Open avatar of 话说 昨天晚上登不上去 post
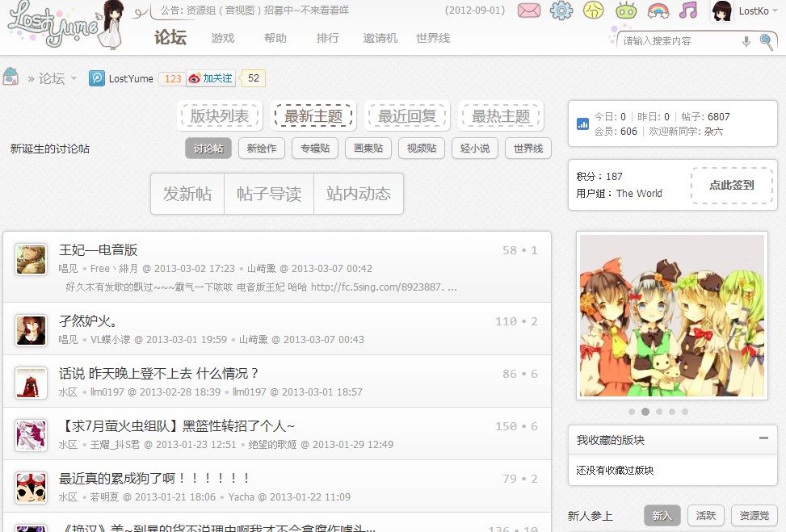786x532 pixels. point(31,383)
